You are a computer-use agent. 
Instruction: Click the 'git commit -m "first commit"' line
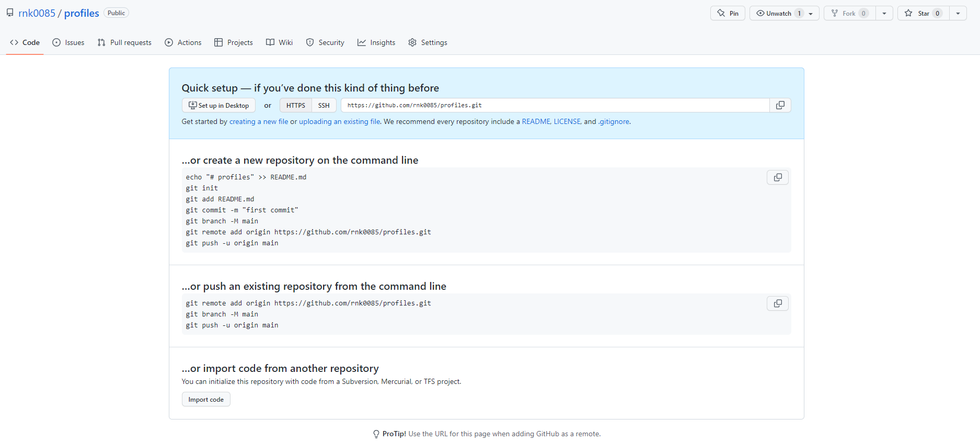(x=242, y=210)
